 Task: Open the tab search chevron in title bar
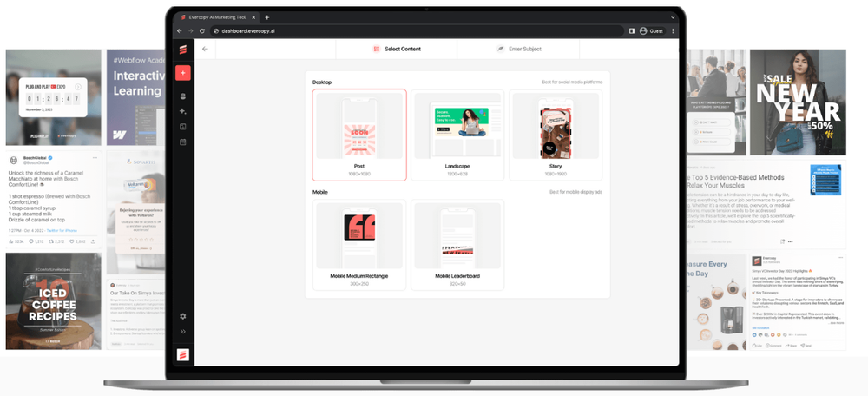pyautogui.click(x=674, y=17)
